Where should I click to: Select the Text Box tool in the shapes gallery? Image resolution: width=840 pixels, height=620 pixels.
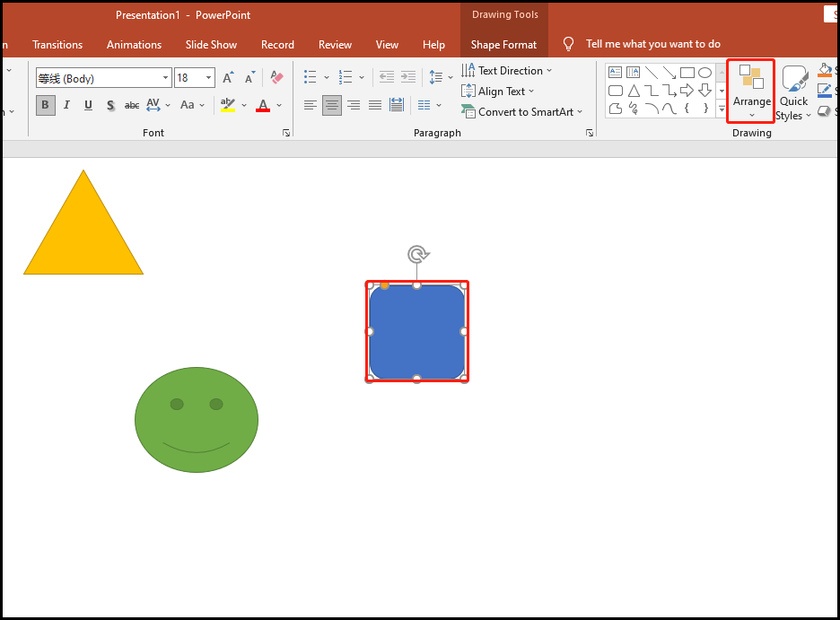click(616, 72)
